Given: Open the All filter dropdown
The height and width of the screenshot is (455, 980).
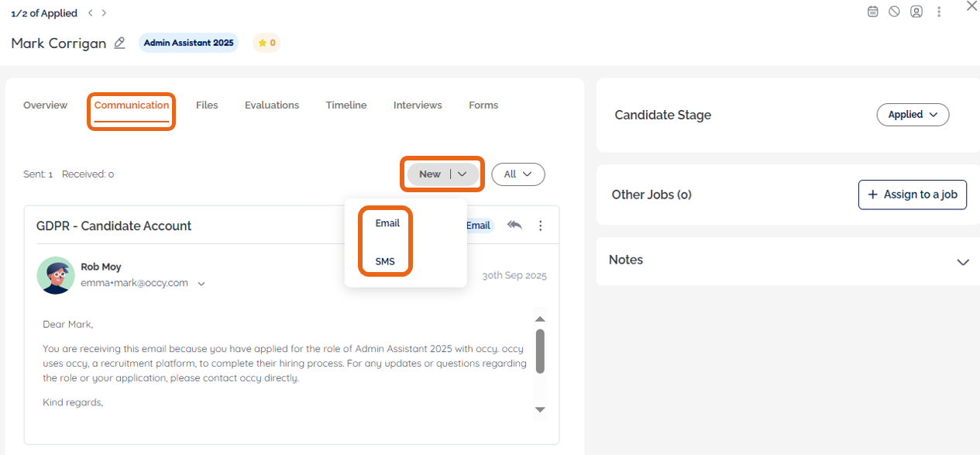Looking at the screenshot, I should coord(518,174).
